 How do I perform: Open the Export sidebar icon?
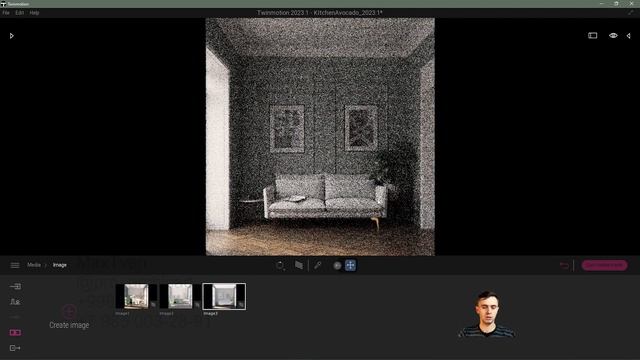(x=15, y=348)
